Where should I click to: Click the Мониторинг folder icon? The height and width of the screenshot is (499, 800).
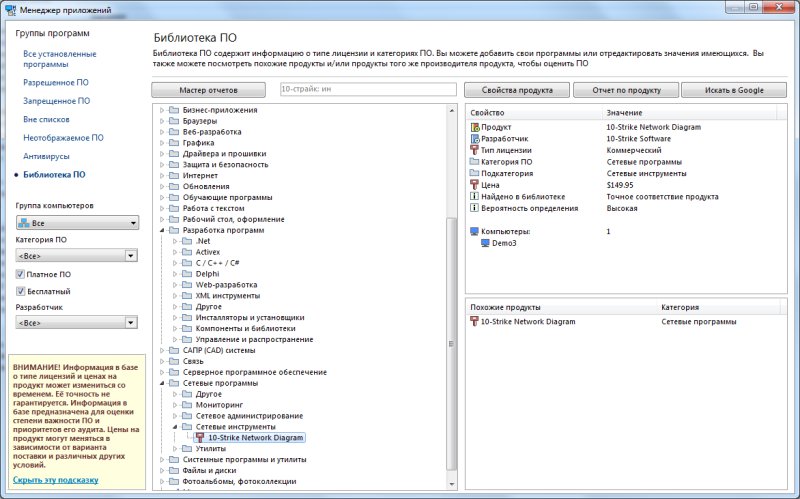point(187,405)
